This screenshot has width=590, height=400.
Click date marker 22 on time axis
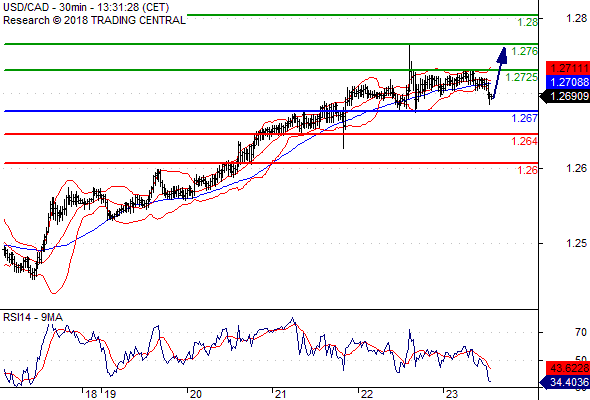coord(366,394)
